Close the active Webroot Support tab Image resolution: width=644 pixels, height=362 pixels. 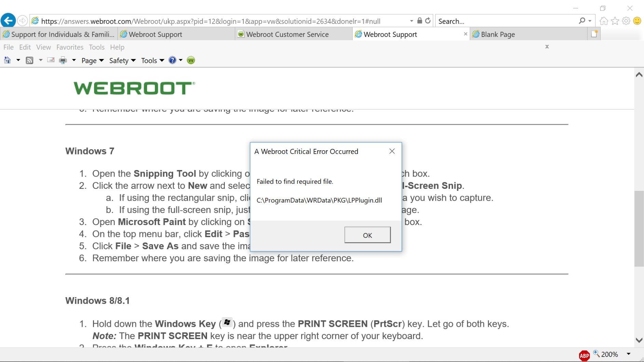pos(465,34)
